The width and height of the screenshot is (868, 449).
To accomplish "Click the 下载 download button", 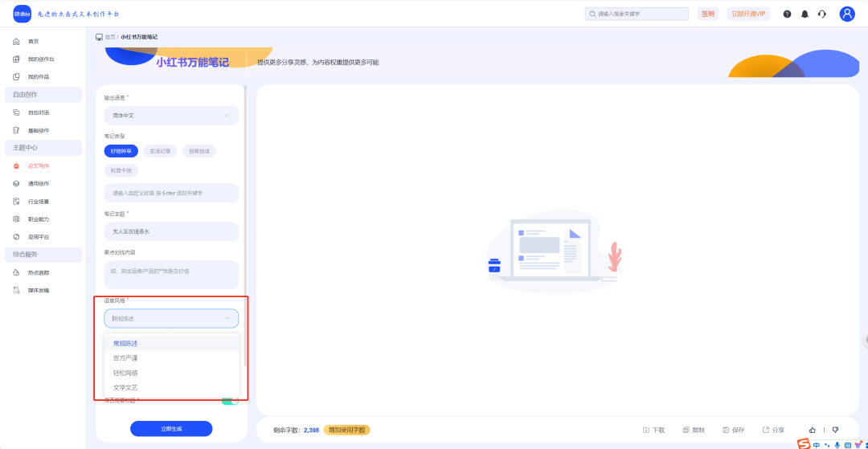I will 653,430.
